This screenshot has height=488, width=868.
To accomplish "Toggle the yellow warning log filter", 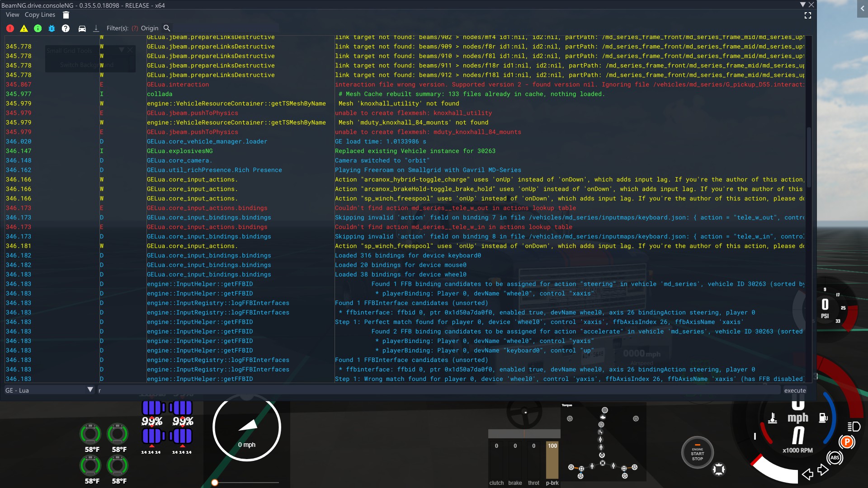I will pos(24,28).
